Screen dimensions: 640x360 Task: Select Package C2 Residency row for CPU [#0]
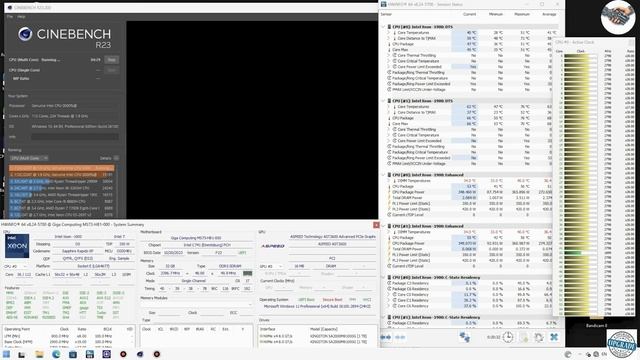point(469,283)
